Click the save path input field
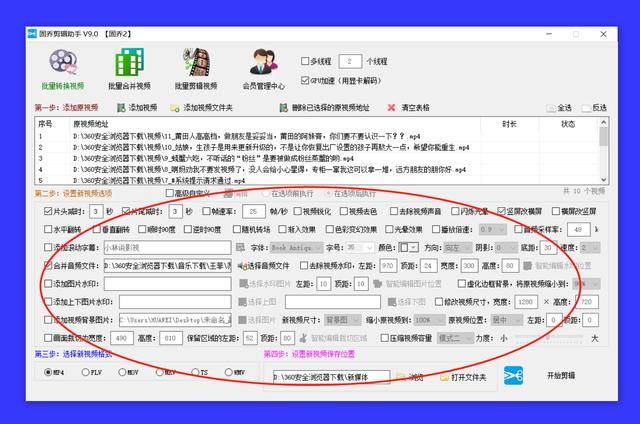This screenshot has width=640, height=424. 331,377
